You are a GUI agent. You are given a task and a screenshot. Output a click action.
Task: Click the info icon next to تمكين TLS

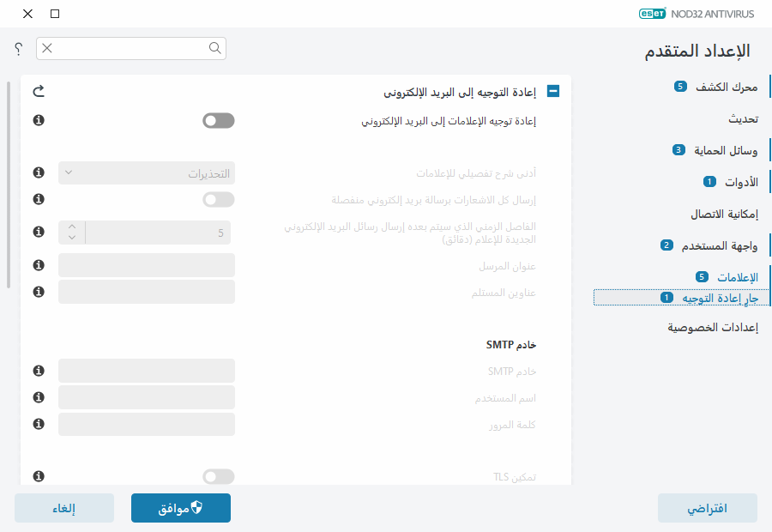pyautogui.click(x=38, y=476)
